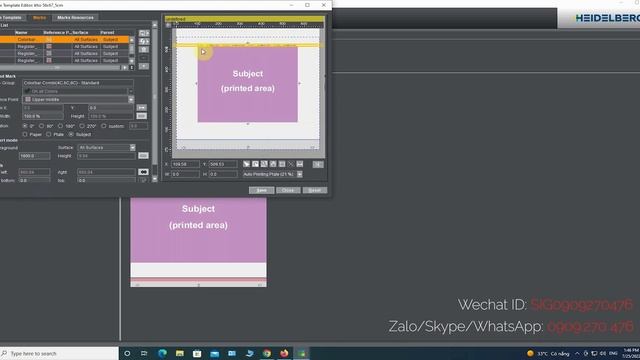Click the mark list horizontal scroll right arrow
The width and height of the screenshot is (640, 360).
coord(125,67)
